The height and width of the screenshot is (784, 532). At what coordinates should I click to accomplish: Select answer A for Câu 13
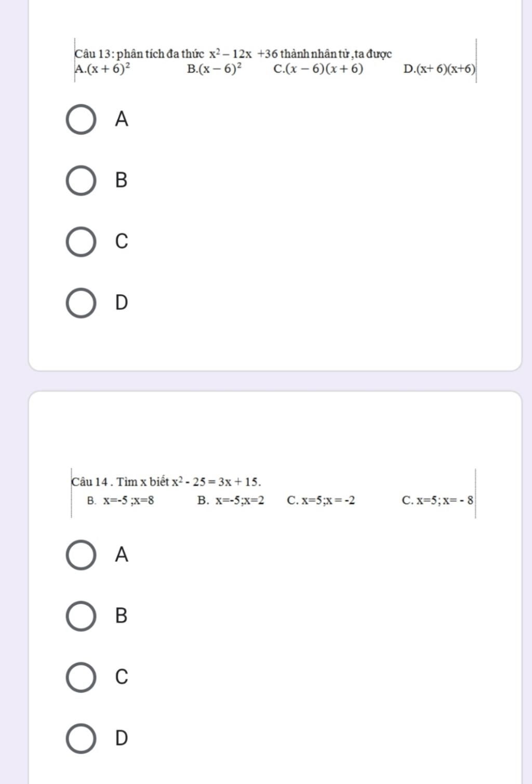[81, 120]
